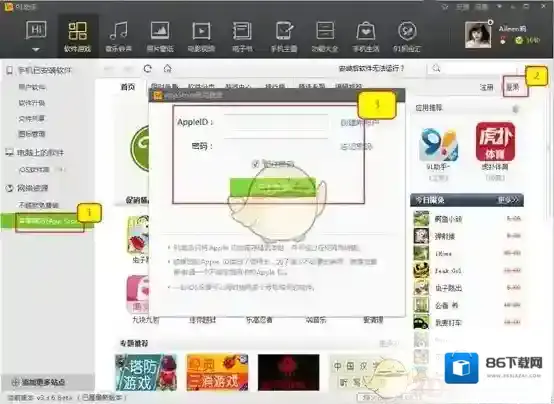Open the Hi welcome speech-bubble icon
This screenshot has height=404, width=554.
[36, 30]
